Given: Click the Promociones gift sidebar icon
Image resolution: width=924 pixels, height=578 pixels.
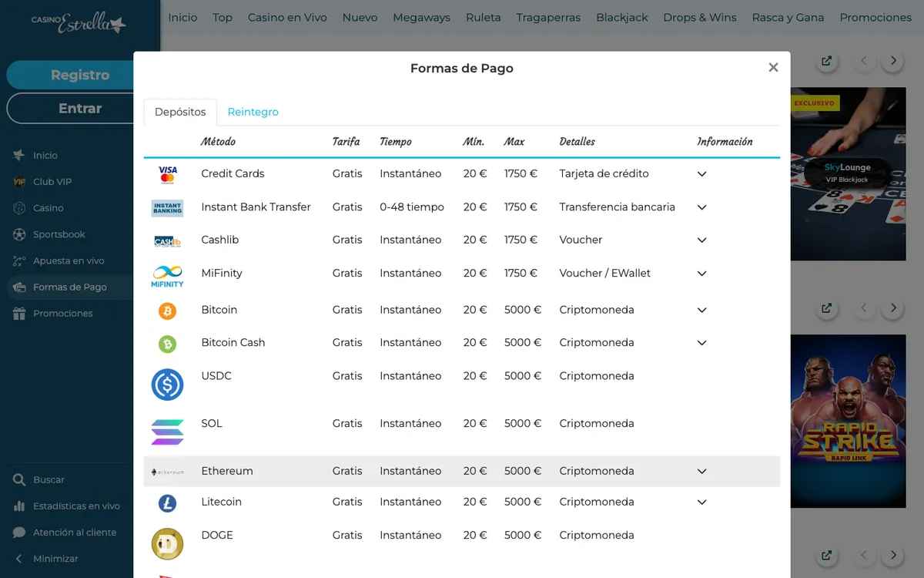Looking at the screenshot, I should coord(19,314).
